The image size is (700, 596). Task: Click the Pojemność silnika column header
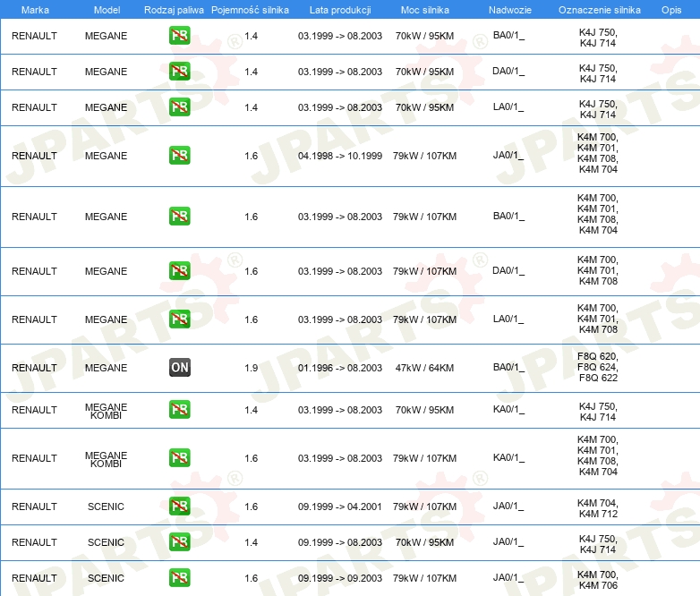[x=250, y=10]
